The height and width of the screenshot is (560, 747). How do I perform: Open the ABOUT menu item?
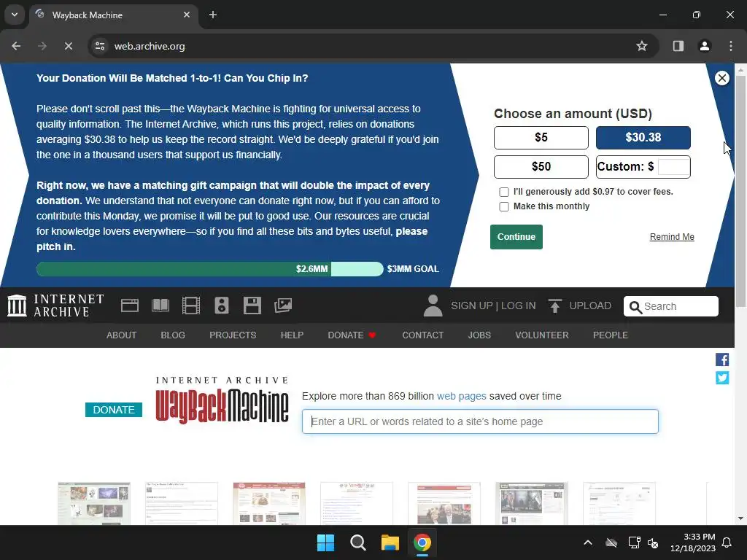(122, 335)
